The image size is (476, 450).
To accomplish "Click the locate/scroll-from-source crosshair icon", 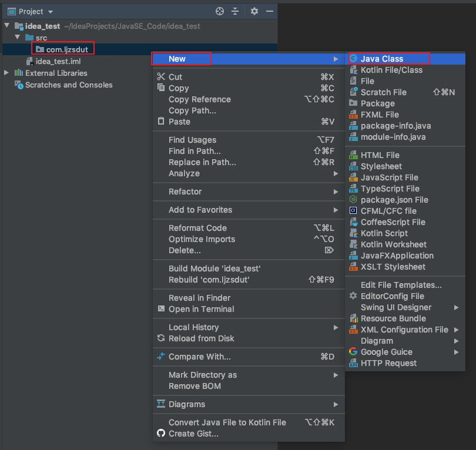I will tap(219, 12).
